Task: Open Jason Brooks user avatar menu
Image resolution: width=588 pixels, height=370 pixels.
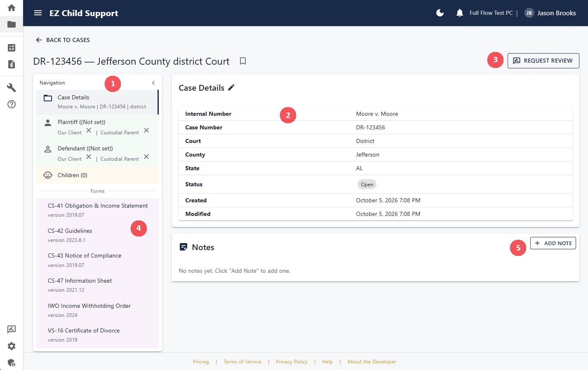Action: click(550, 13)
